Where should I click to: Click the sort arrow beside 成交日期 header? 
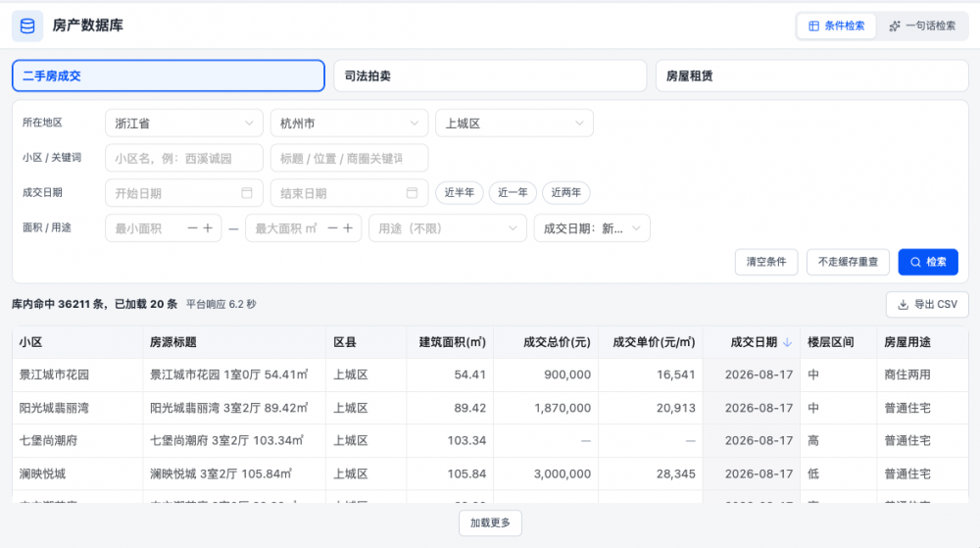tap(788, 342)
